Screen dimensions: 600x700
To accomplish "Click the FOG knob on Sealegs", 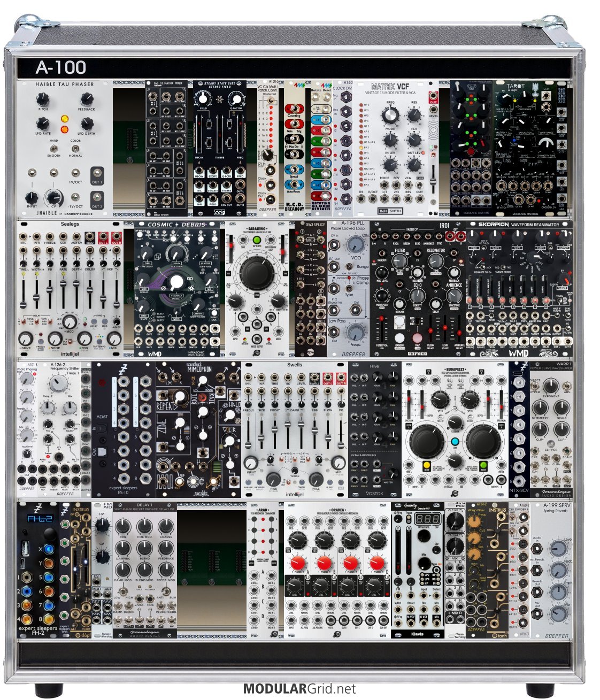I will point(84,338).
